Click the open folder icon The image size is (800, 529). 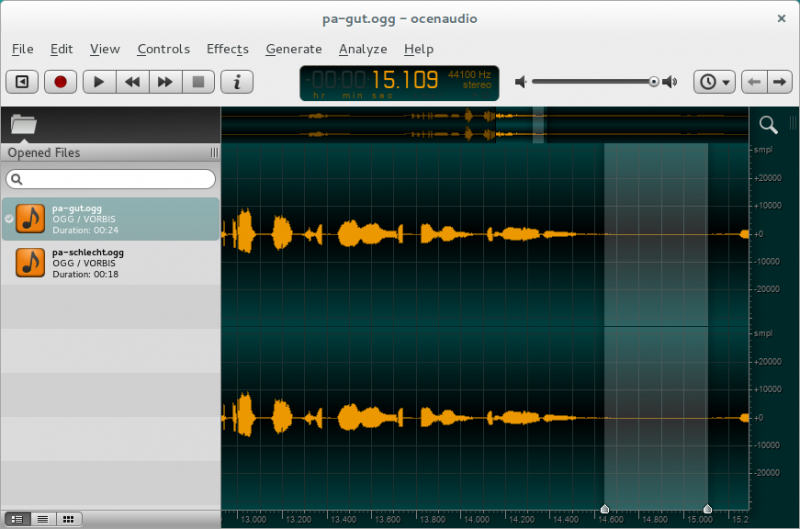23,125
